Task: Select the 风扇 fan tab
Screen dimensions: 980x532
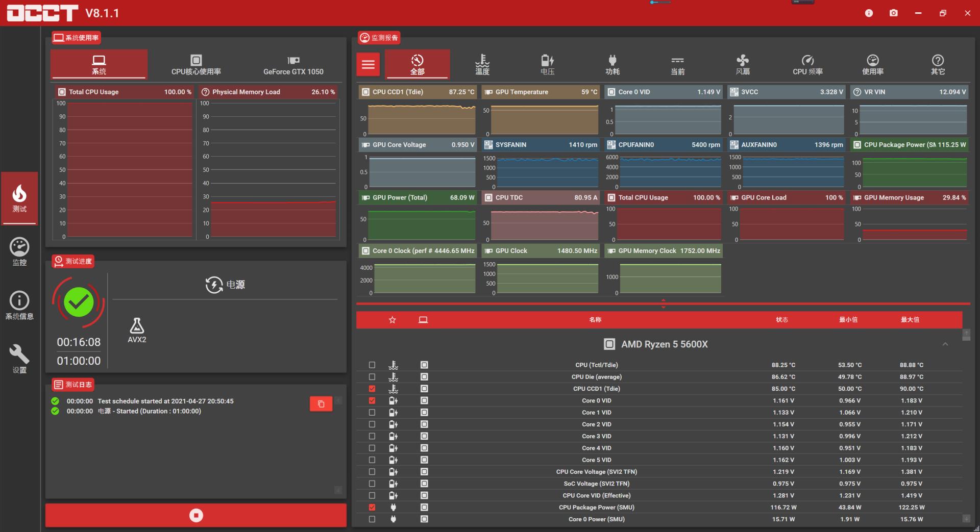Action: click(x=742, y=65)
